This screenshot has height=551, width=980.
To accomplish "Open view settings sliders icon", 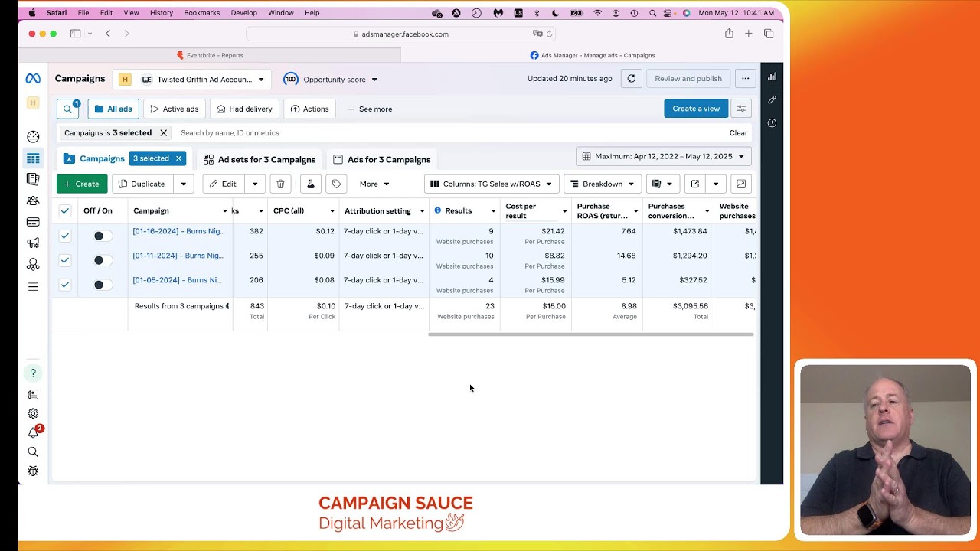I will (741, 109).
